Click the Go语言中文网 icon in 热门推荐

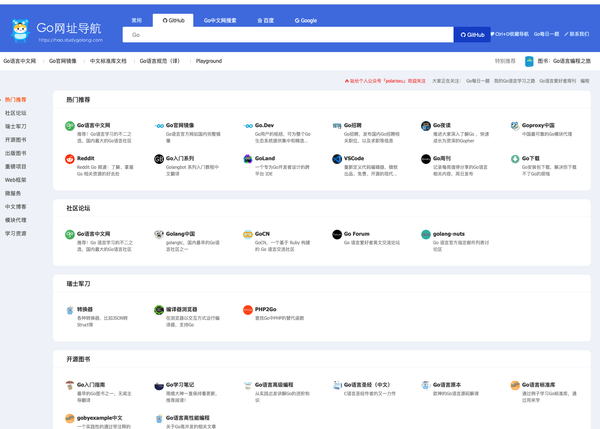pyautogui.click(x=70, y=126)
